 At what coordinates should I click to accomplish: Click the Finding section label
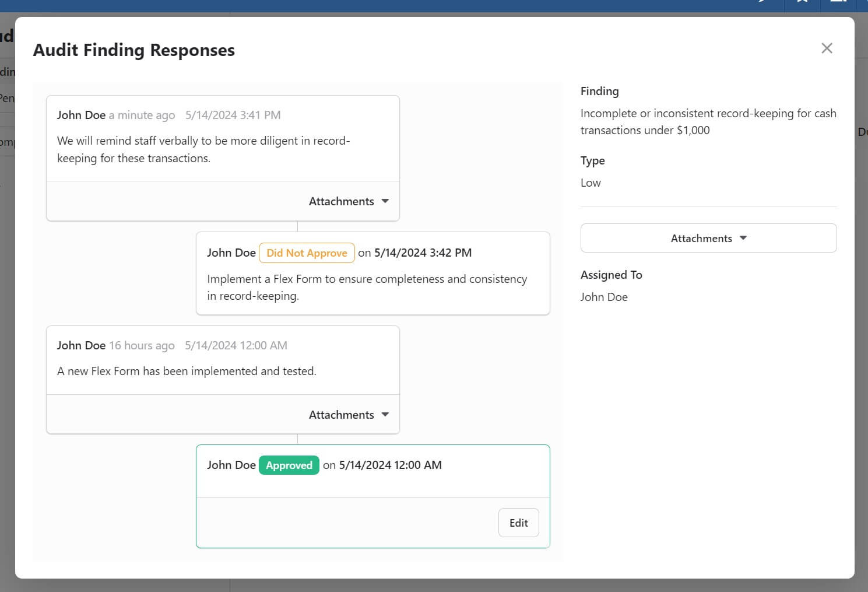click(599, 91)
